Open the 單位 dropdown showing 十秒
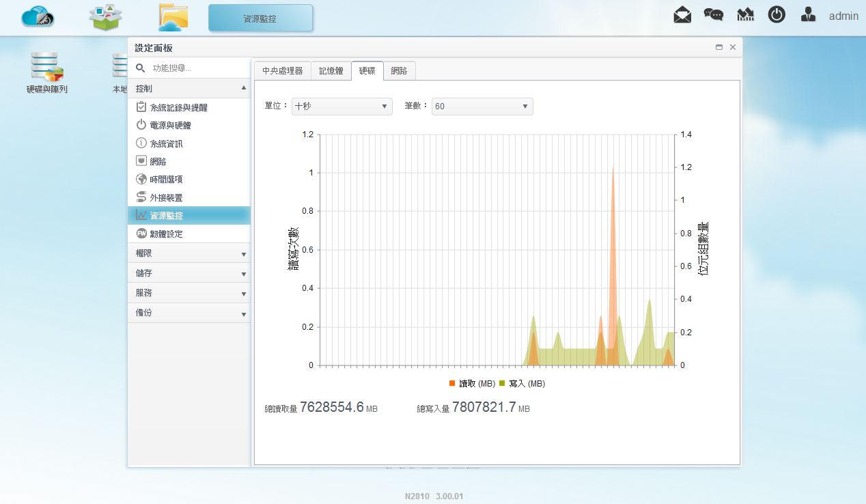This screenshot has height=504, width=866. tap(341, 107)
